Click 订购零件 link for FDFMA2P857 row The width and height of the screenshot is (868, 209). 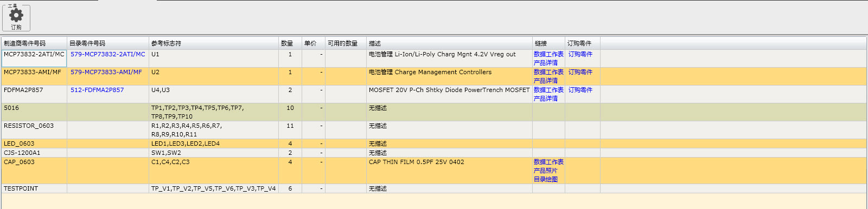(580, 90)
